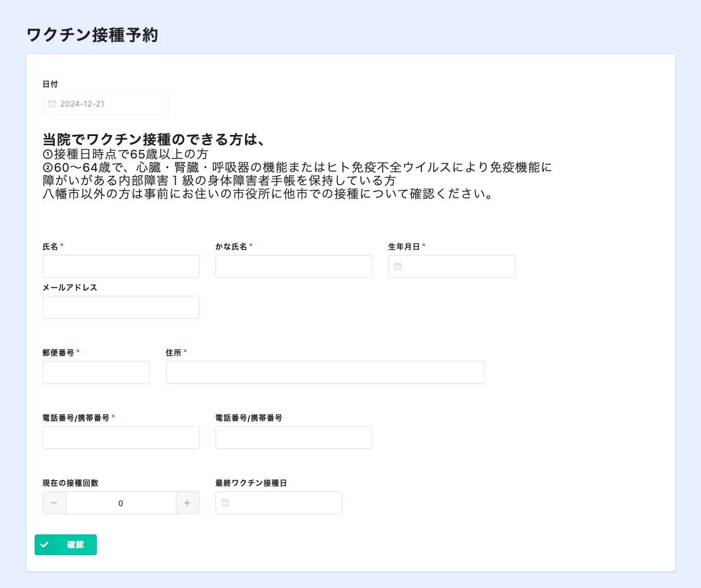This screenshot has width=701, height=588.
Task: Click the required 電話番号/携帯番号 field with asterisk
Action: click(120, 438)
